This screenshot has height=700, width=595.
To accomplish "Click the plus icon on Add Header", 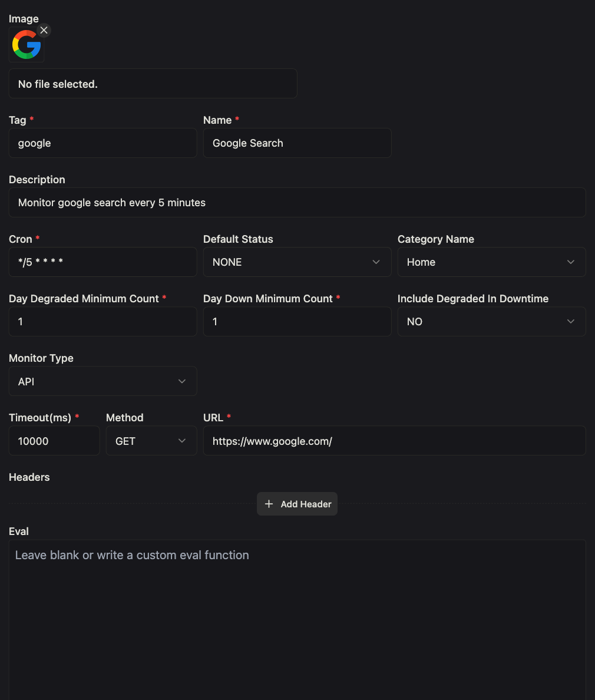I will [269, 504].
